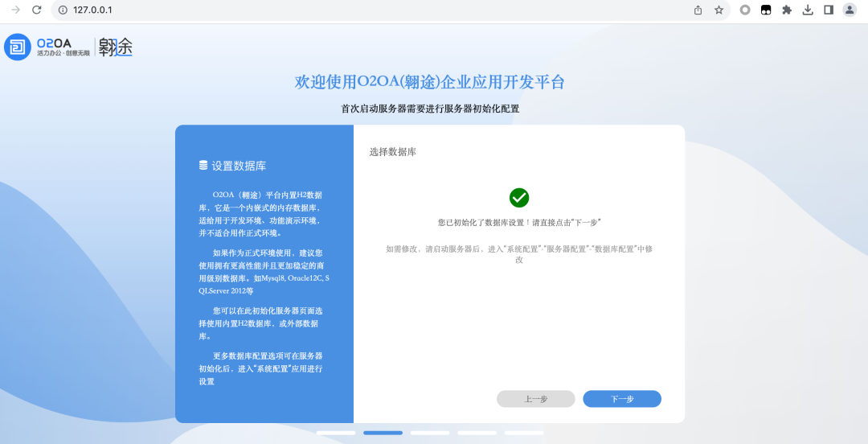Click paragraph starting O2OA（翱途）平台内置H2数据库
Viewport: 868px width, 444px height.
pyautogui.click(x=260, y=214)
